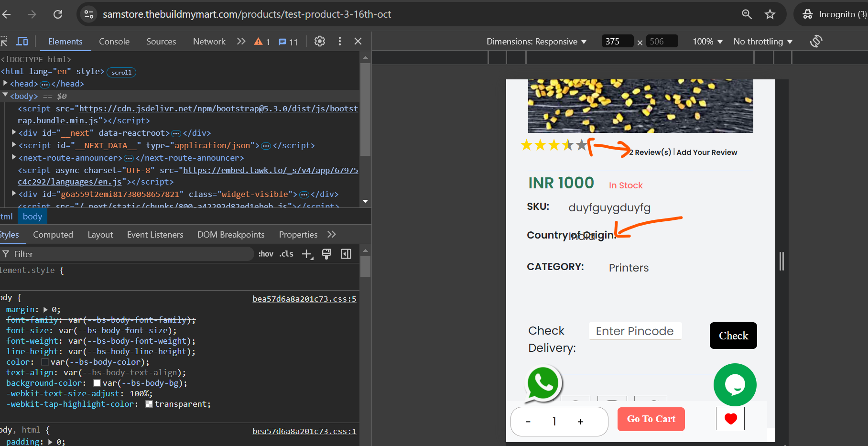Click the zoom magnifier icon in address bar

pyautogui.click(x=747, y=14)
